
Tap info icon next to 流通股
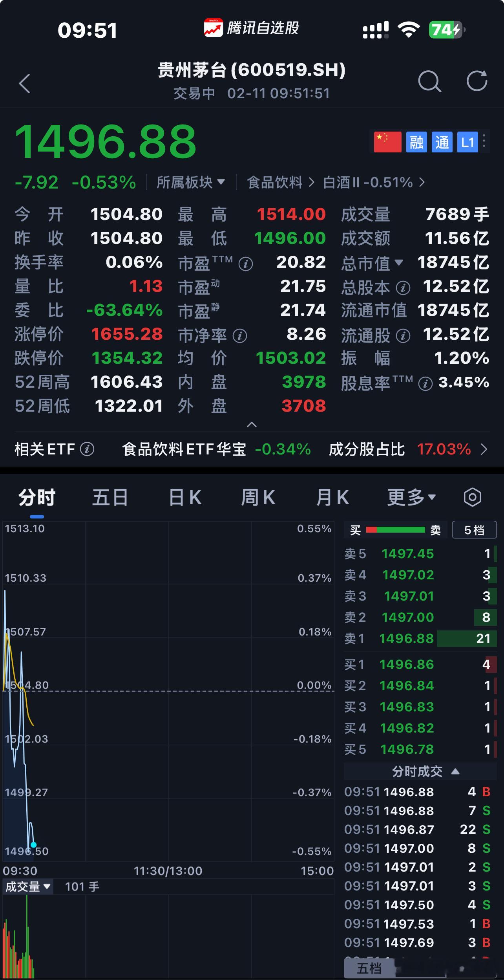pos(403,335)
